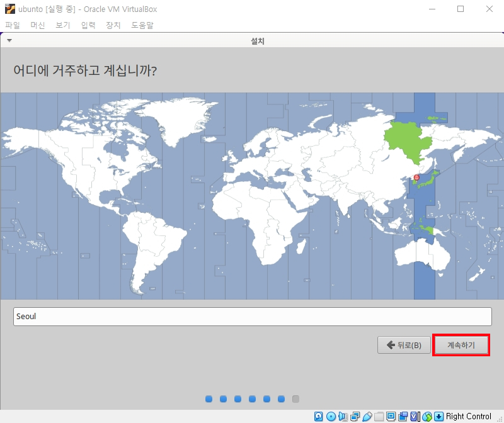Open the 보기 menu

pyautogui.click(x=62, y=25)
